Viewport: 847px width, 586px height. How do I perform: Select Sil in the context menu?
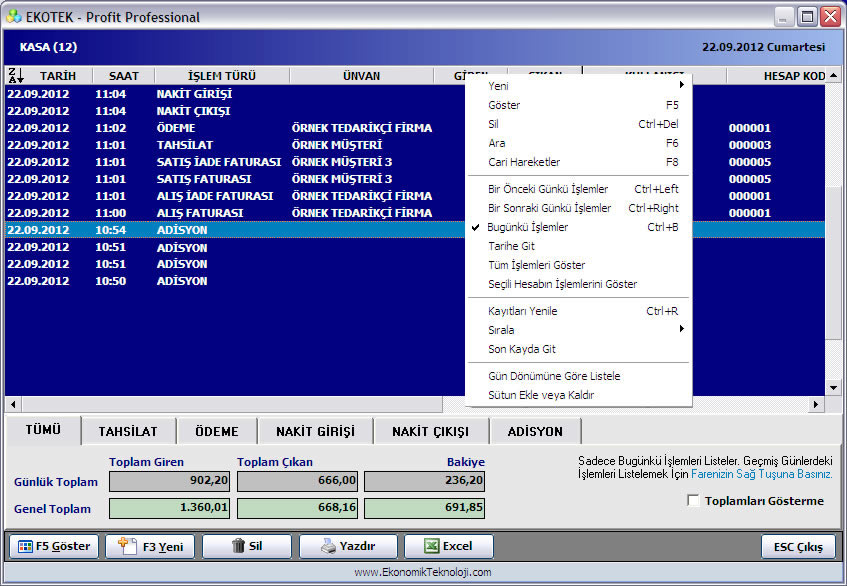tap(579, 124)
